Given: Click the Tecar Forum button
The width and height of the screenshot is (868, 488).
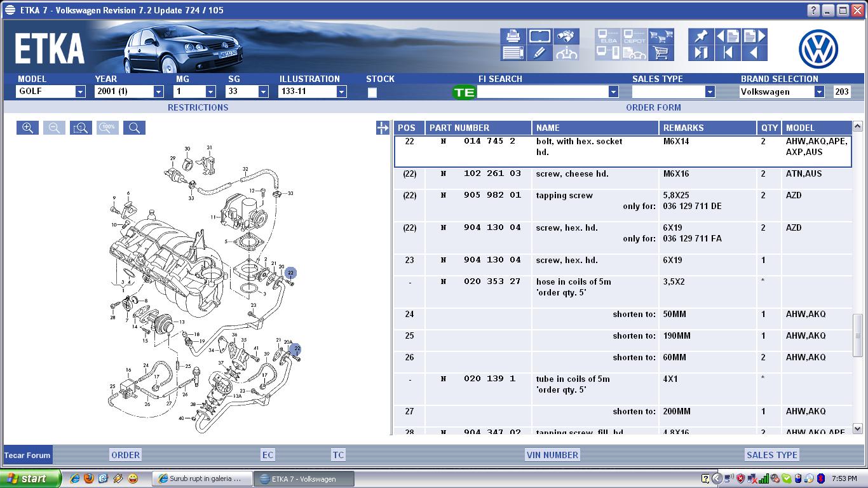Looking at the screenshot, I should [x=27, y=455].
